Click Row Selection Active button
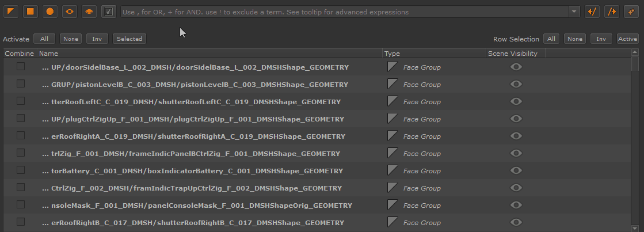Screen dimensions: 644x232 [x=627, y=39]
